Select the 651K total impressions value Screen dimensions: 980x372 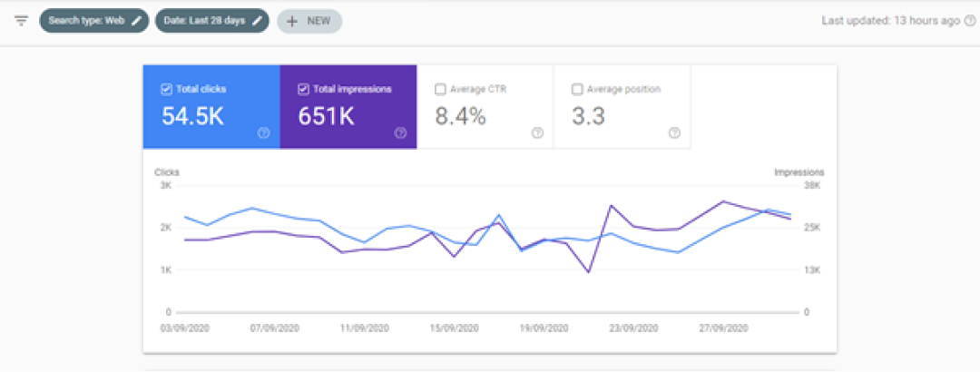click(327, 116)
